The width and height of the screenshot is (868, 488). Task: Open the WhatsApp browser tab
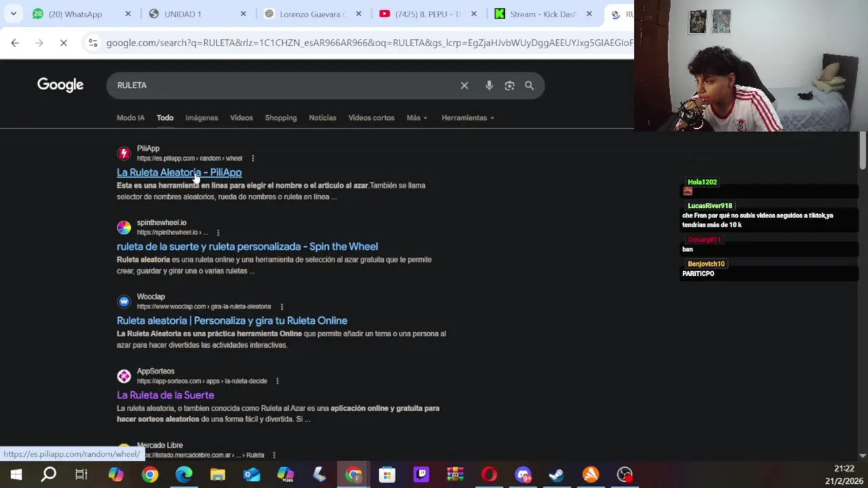tap(75, 14)
